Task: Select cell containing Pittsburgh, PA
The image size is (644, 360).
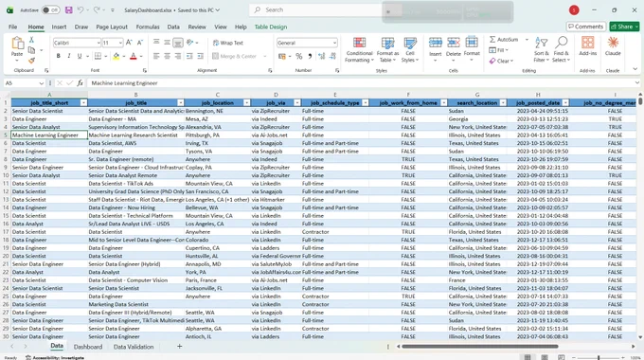Action: coord(218,135)
